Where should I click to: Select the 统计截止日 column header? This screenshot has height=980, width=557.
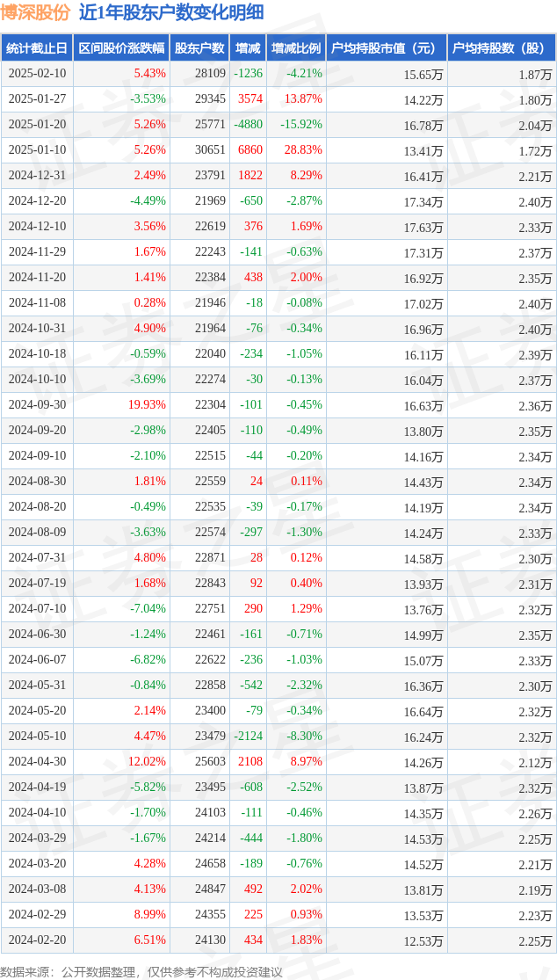pos(37,48)
